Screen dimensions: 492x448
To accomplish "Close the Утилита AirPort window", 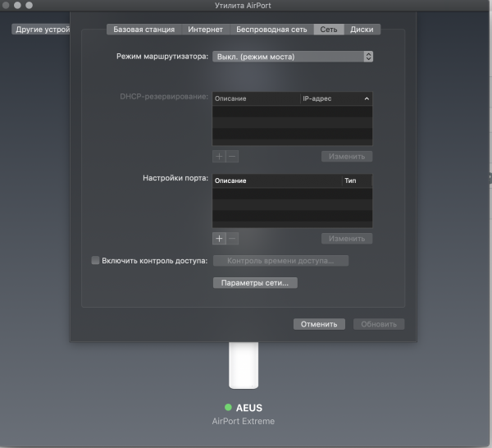I will coord(6,5).
